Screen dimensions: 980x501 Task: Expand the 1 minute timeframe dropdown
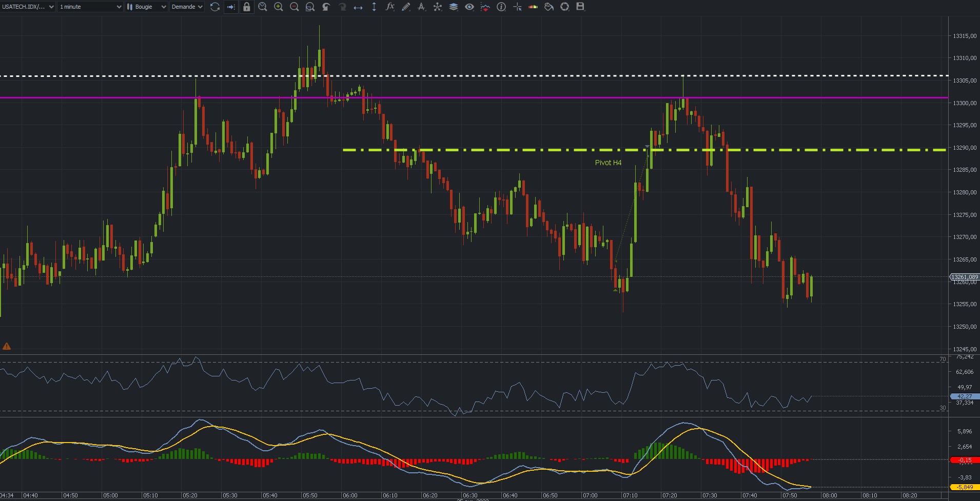pyautogui.click(x=90, y=7)
